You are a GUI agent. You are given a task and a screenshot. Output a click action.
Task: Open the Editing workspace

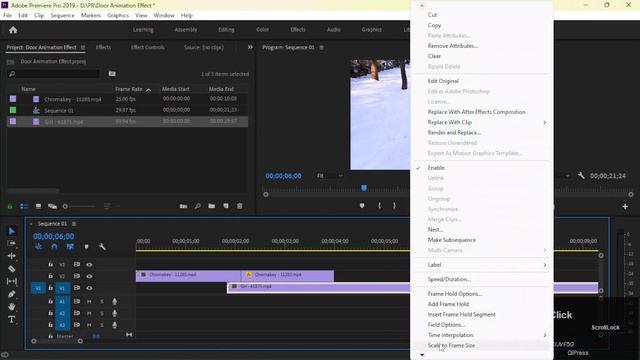pyautogui.click(x=226, y=29)
